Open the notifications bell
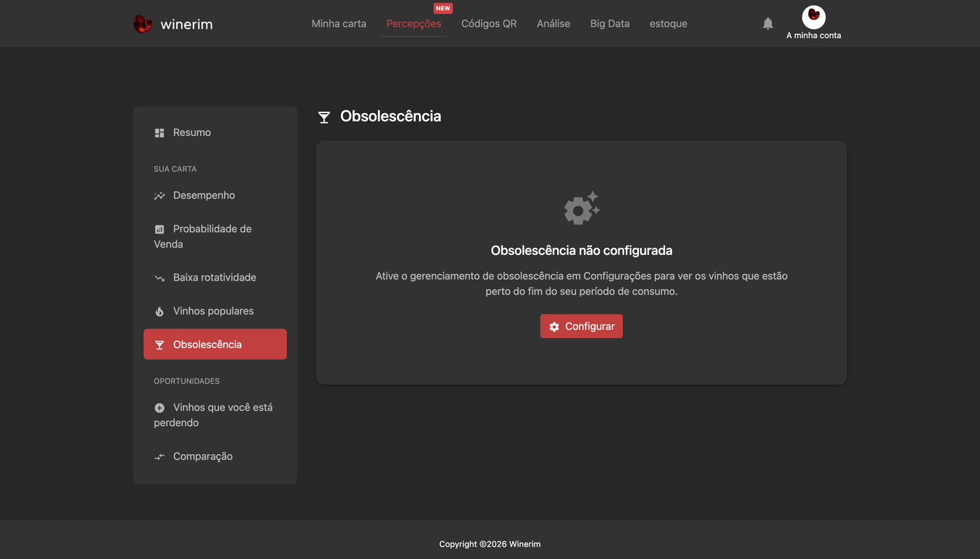Image resolution: width=980 pixels, height=559 pixels. 768,24
